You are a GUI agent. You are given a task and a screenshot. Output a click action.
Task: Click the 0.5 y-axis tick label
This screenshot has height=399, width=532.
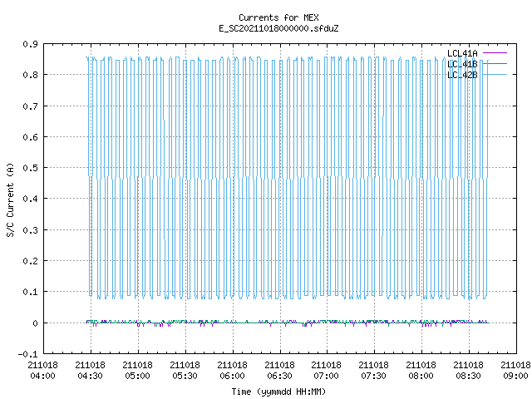(x=30, y=168)
